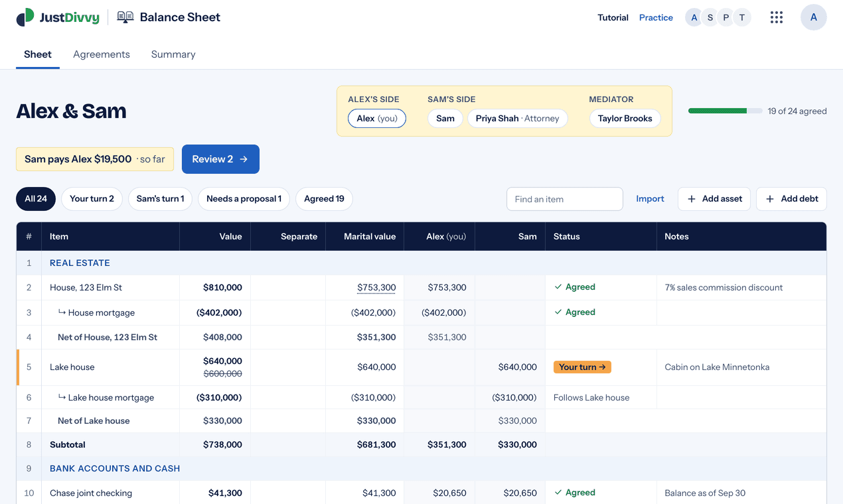843x504 pixels.
Task: Click the plus icon on Add asset
Action: click(692, 199)
